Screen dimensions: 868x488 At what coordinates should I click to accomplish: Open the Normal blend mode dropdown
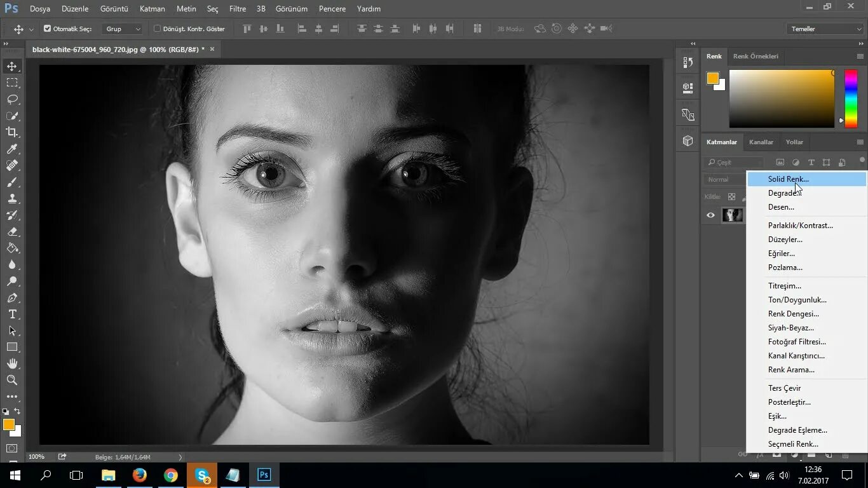coord(724,179)
